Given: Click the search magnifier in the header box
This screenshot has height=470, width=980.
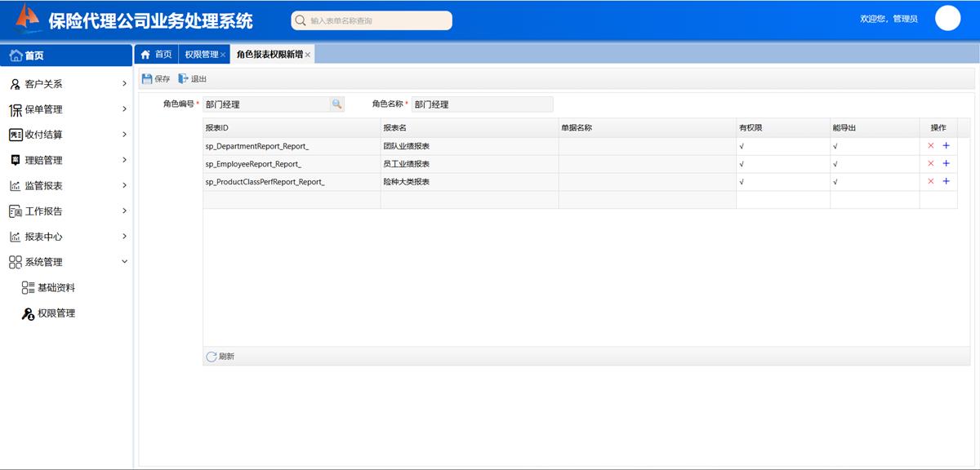Looking at the screenshot, I should click(301, 20).
